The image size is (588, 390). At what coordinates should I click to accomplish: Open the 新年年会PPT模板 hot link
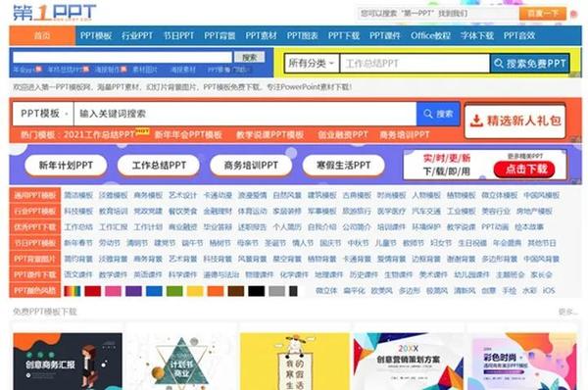188,134
